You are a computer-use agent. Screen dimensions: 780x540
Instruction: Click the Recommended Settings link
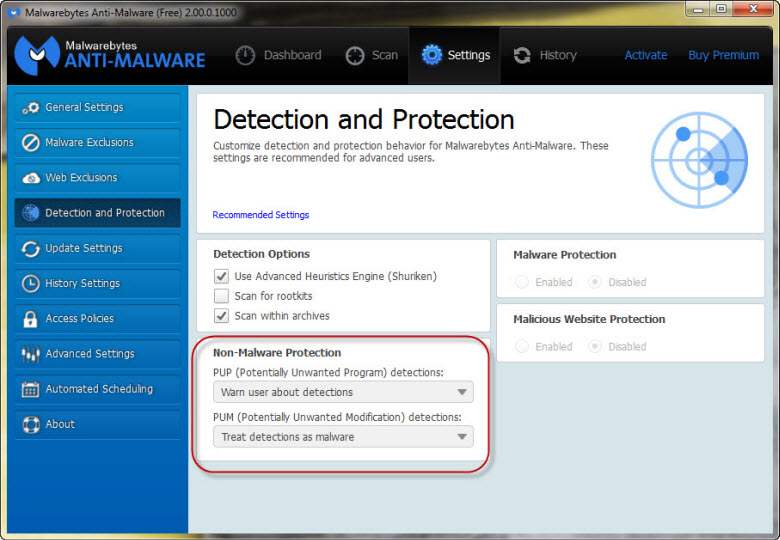coord(261,215)
